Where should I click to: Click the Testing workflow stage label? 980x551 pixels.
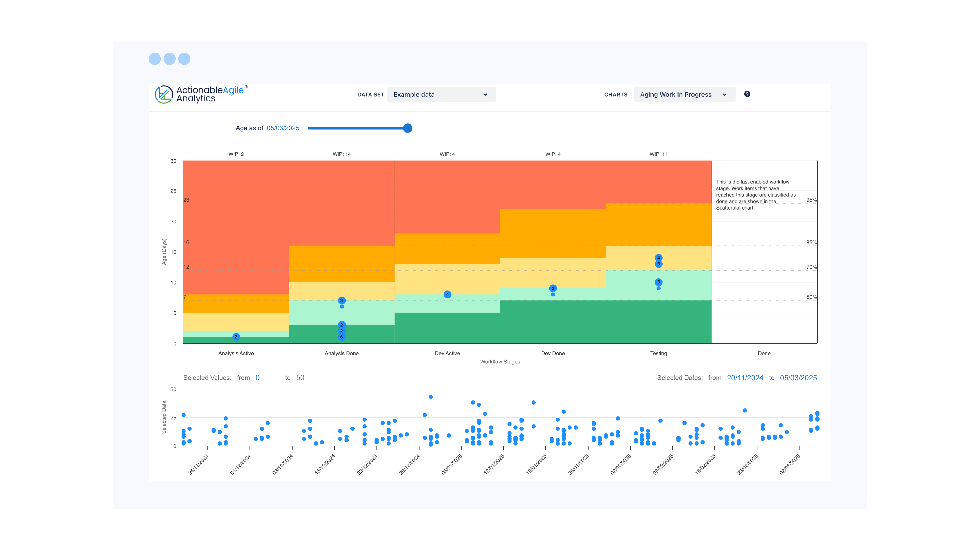click(x=659, y=353)
